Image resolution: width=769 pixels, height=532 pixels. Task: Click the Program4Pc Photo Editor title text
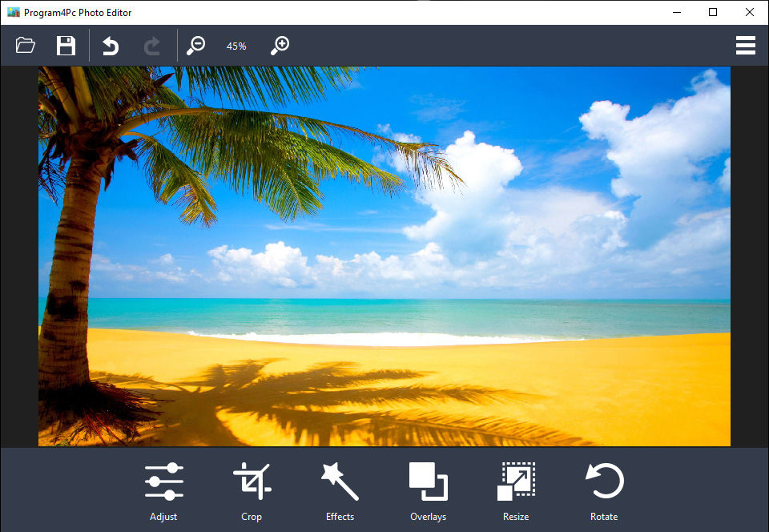tap(78, 13)
